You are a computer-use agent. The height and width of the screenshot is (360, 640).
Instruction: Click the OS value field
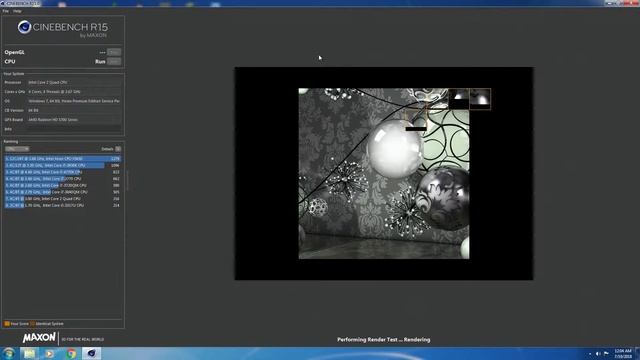pyautogui.click(x=74, y=101)
